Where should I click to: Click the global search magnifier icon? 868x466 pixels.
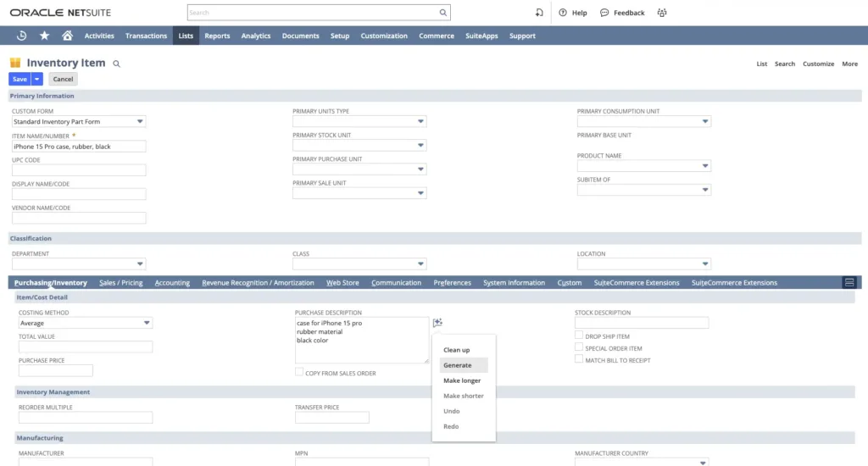442,12
